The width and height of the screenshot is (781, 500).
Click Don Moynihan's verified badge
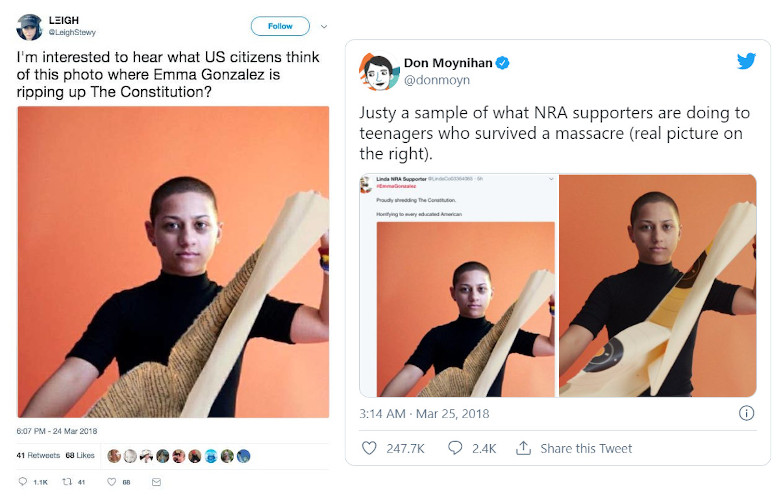tap(503, 63)
